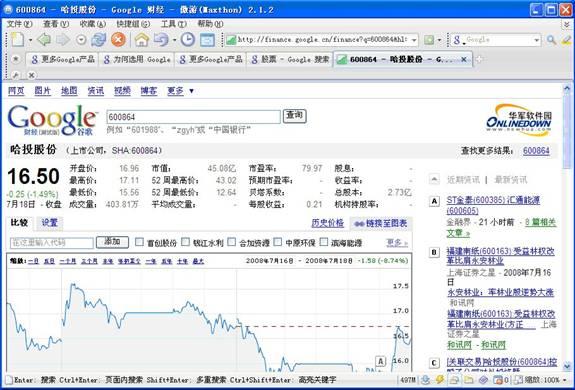This screenshot has height=390, width=575.
Task: Click the star icon left of tabs
Action: tap(16, 59)
